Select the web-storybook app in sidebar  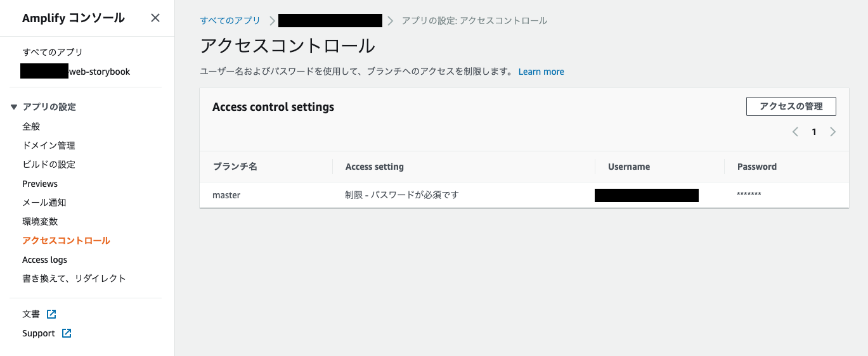click(x=75, y=72)
